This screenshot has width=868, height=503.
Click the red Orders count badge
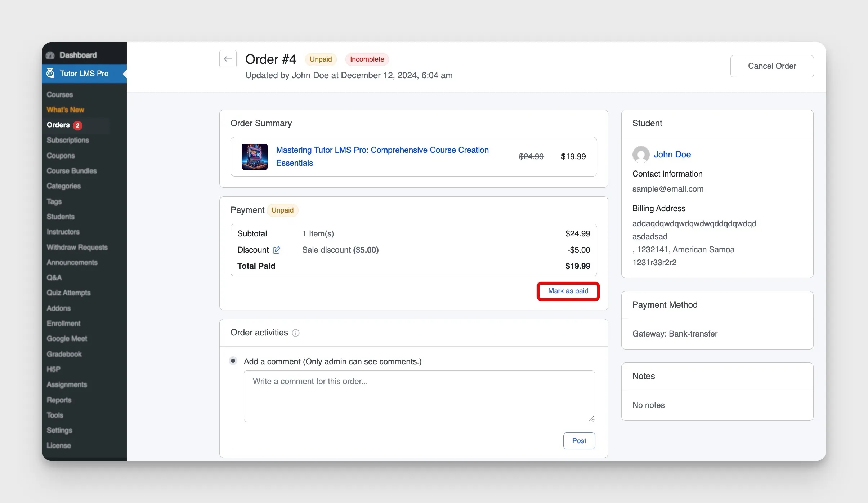pos(77,125)
